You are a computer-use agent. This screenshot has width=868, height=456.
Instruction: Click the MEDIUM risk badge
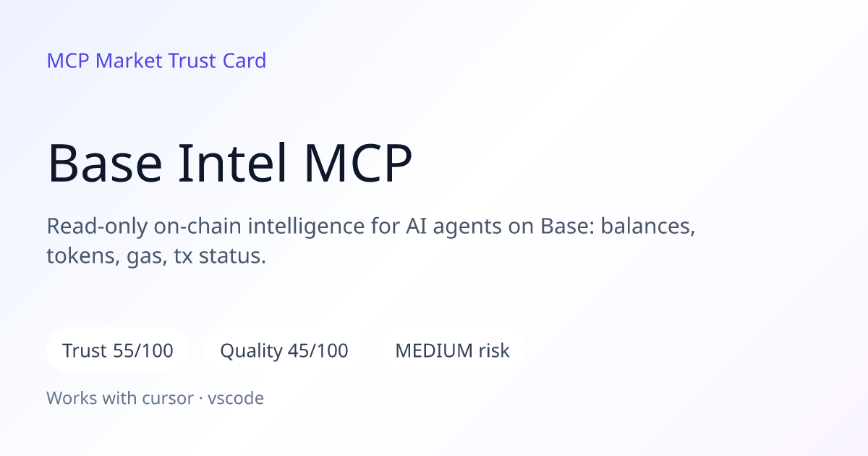(452, 351)
